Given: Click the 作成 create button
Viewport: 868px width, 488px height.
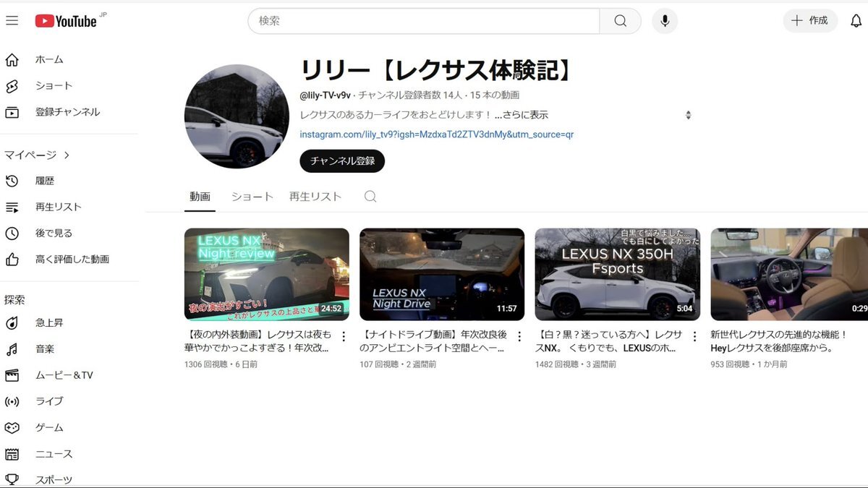Looking at the screenshot, I should [x=810, y=21].
